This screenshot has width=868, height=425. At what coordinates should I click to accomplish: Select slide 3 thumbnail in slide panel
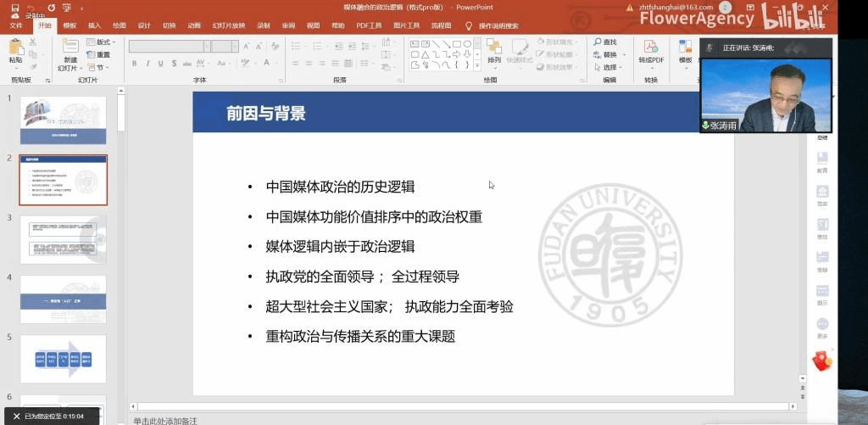(x=64, y=239)
